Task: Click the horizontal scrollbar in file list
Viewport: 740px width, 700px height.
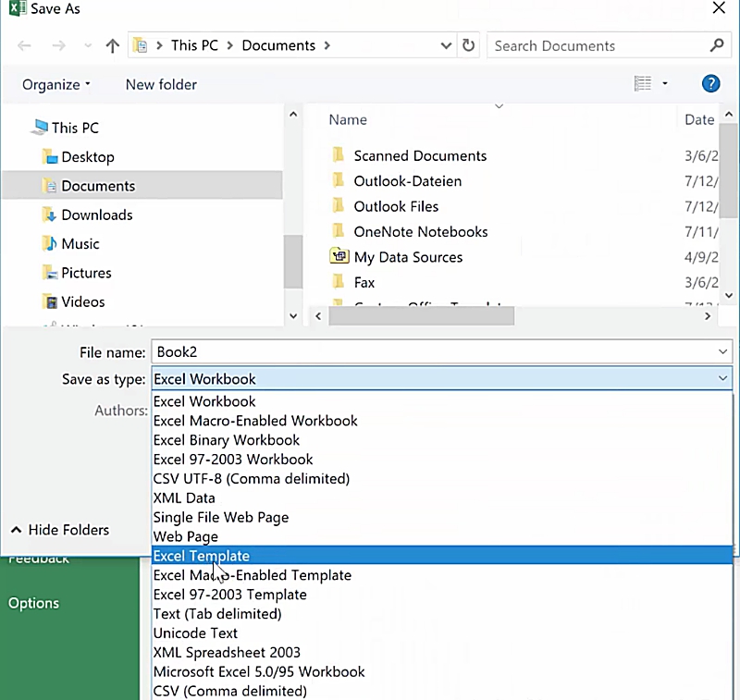Action: click(421, 315)
